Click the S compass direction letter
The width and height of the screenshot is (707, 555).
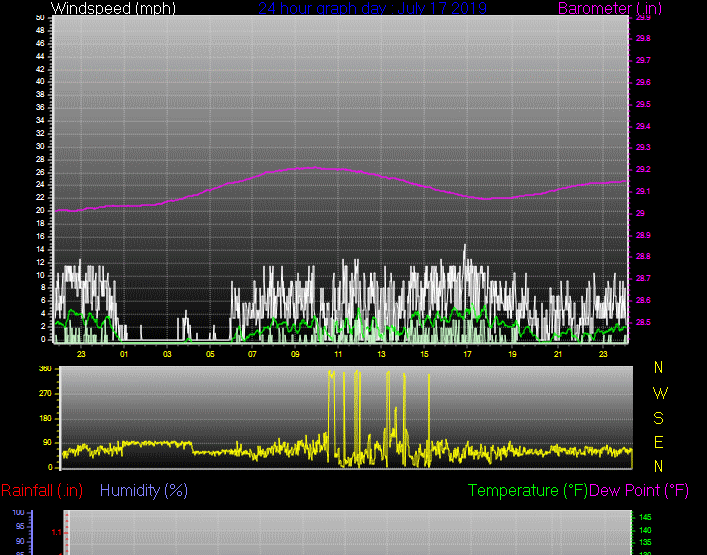pyautogui.click(x=658, y=418)
